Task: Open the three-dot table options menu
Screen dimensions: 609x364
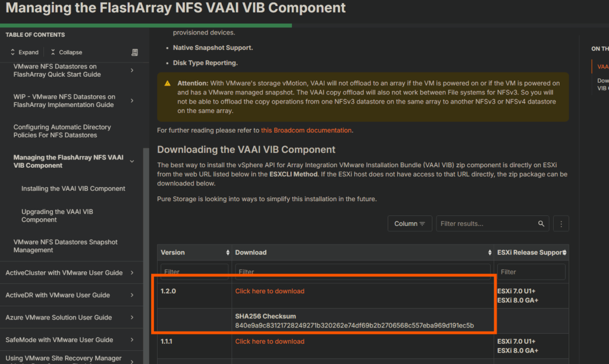Action: [561, 224]
